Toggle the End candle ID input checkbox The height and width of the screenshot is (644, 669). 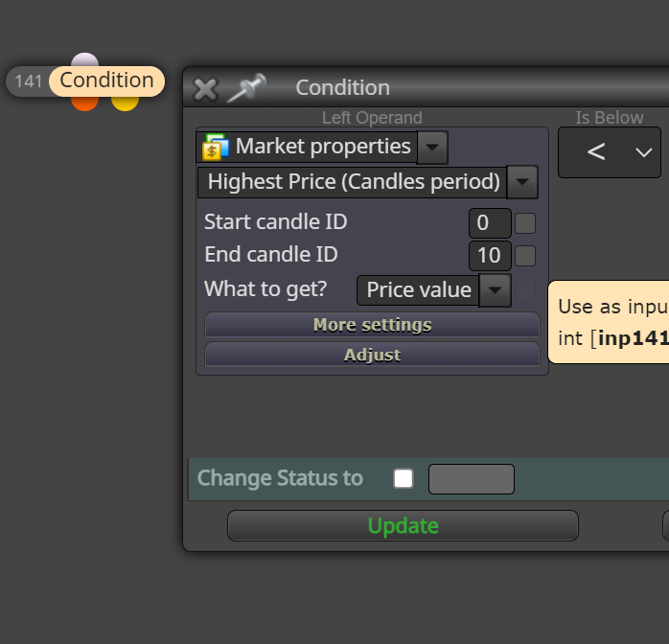point(525,256)
